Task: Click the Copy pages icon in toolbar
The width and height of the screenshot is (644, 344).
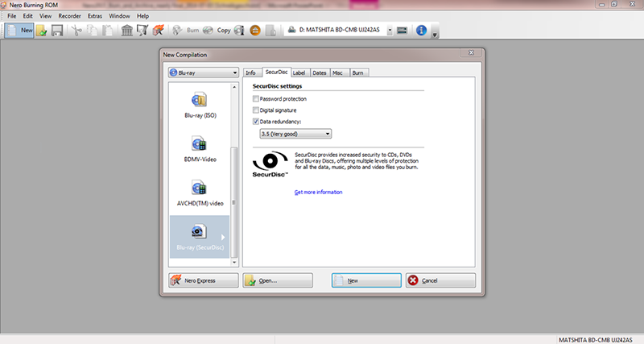Action: coord(92,31)
